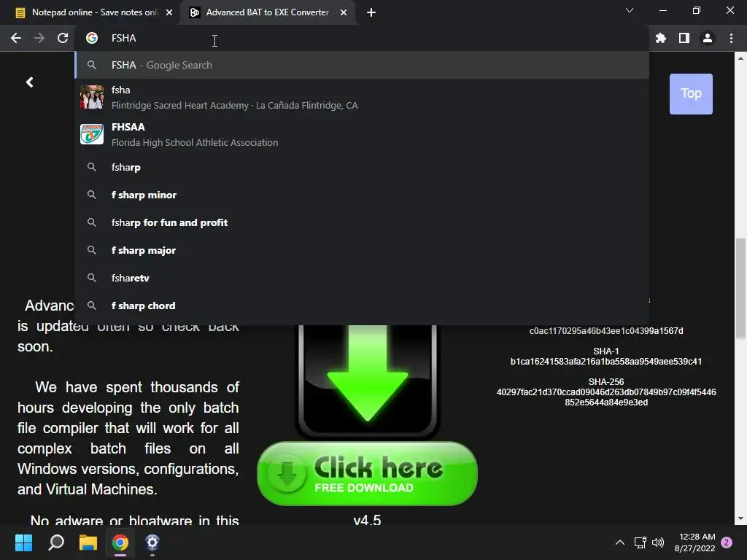Viewport: 747px width, 560px height.
Task: Open the Extensions puzzle icon
Action: coord(661,38)
